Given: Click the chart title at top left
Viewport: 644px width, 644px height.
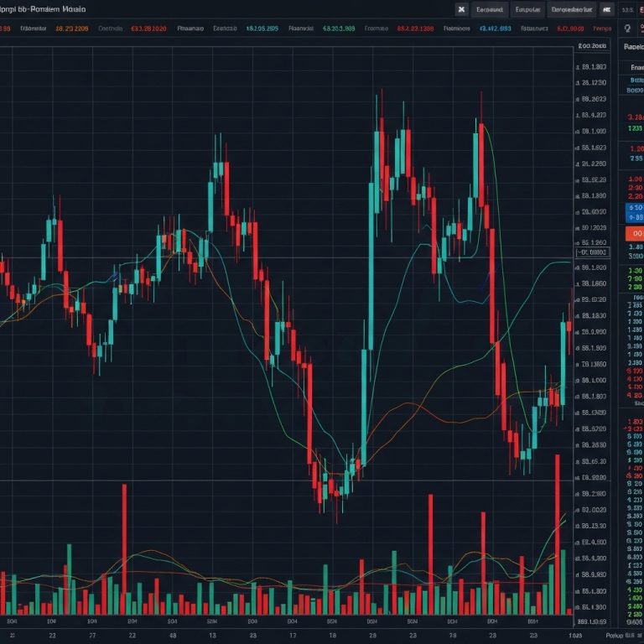Looking at the screenshot, I should click(x=42, y=9).
